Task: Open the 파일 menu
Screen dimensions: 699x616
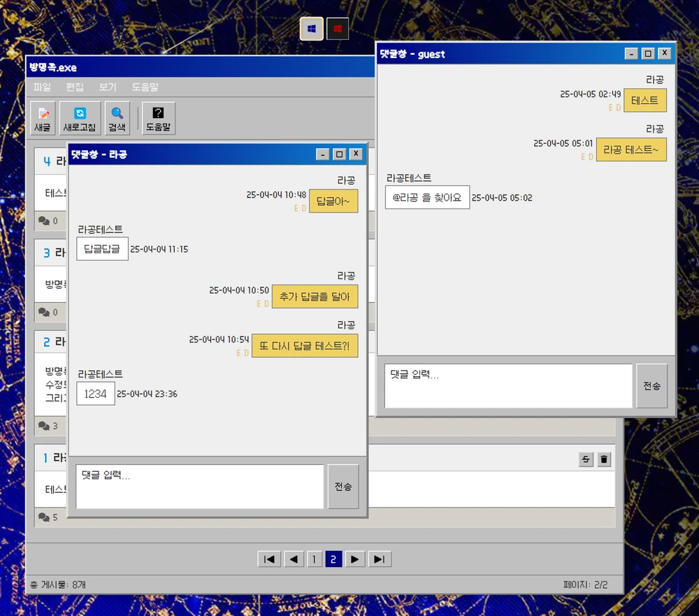Action: (x=42, y=87)
